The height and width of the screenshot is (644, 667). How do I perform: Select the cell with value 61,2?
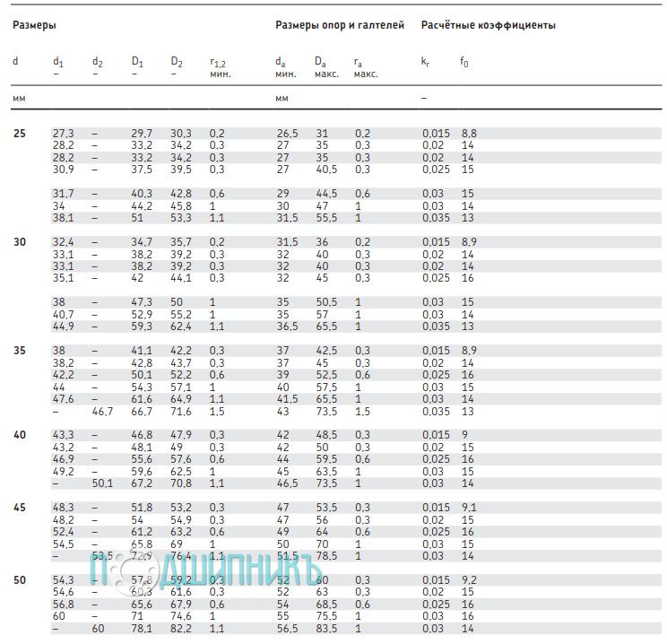pos(142,532)
